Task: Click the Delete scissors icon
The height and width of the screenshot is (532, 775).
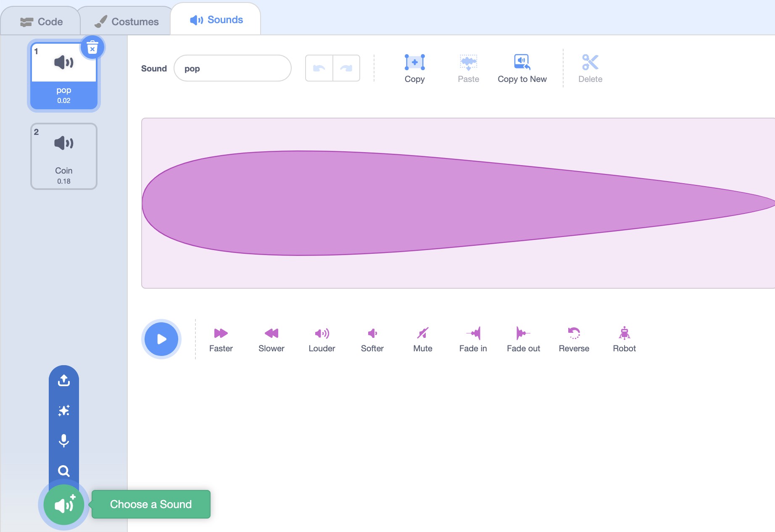Action: (590, 68)
